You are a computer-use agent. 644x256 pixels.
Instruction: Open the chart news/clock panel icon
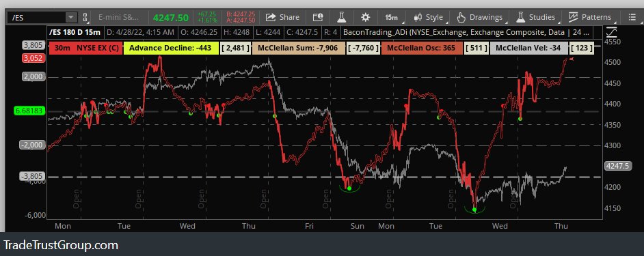coord(318,17)
